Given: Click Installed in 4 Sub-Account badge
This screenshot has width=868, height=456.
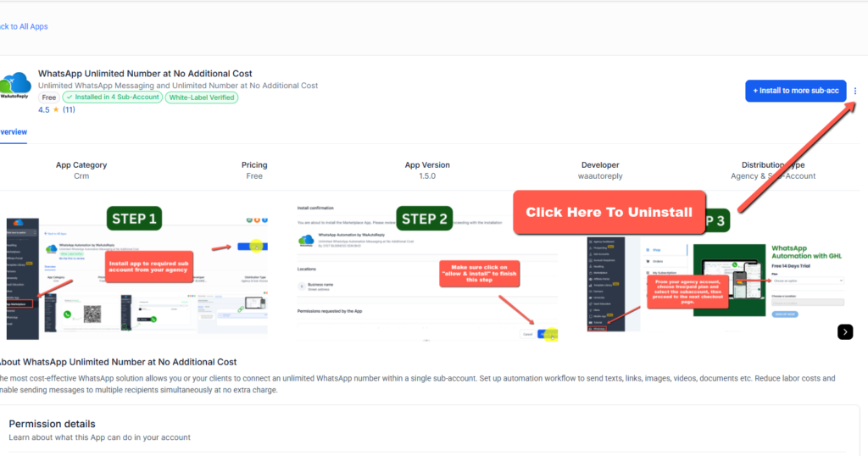Looking at the screenshot, I should coord(113,97).
